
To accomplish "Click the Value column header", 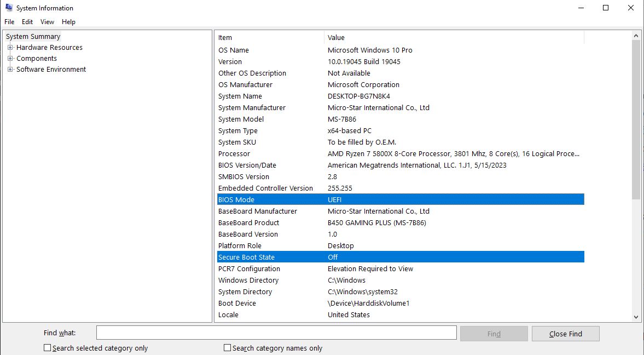I will (454, 37).
